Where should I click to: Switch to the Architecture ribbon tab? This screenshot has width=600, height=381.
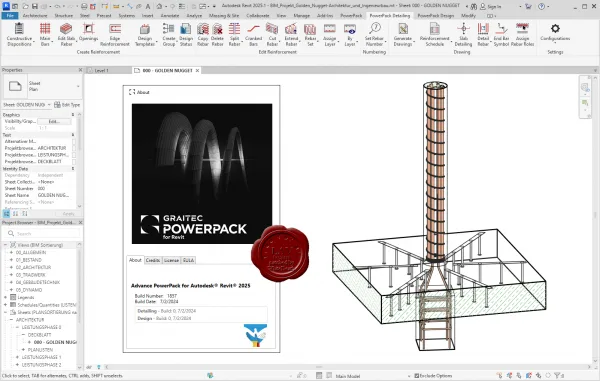pos(35,15)
